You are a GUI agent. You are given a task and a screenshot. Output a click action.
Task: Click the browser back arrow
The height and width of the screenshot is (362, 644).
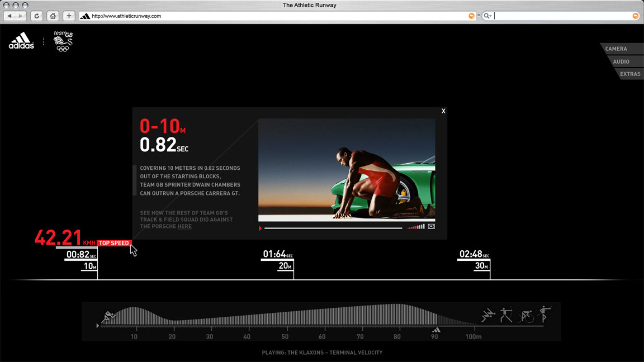pyautogui.click(x=10, y=16)
